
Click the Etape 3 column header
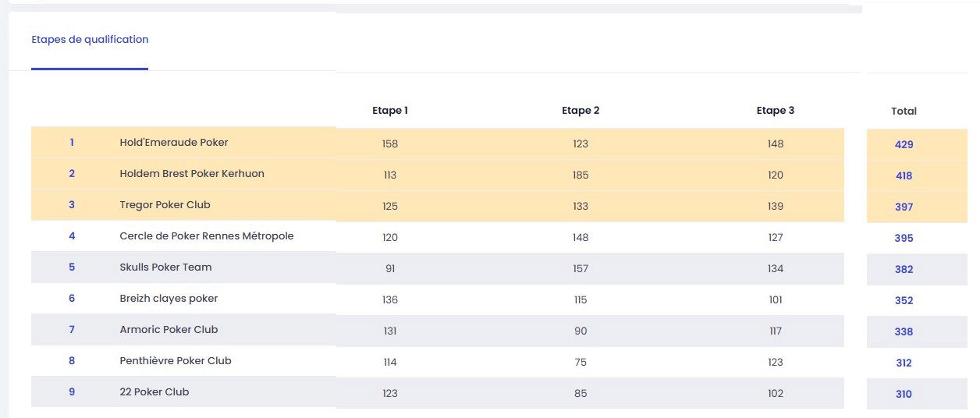tap(775, 111)
